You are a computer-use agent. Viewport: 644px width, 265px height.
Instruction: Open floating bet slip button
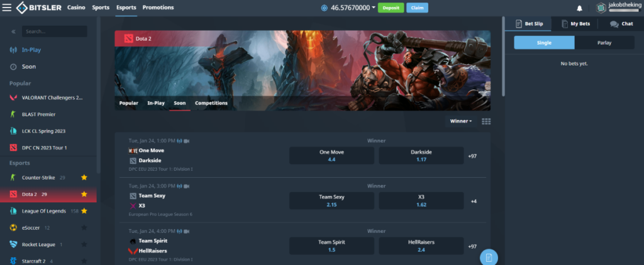489,257
